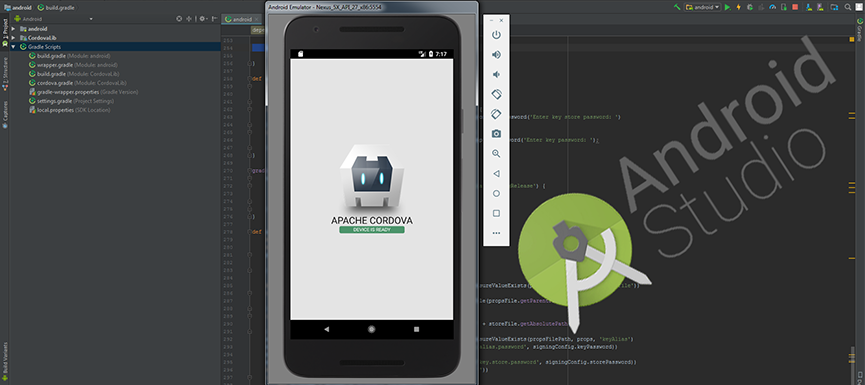The width and height of the screenshot is (865, 385).
Task: Open Project Structure icon in toolbar
Action: tap(834, 7)
